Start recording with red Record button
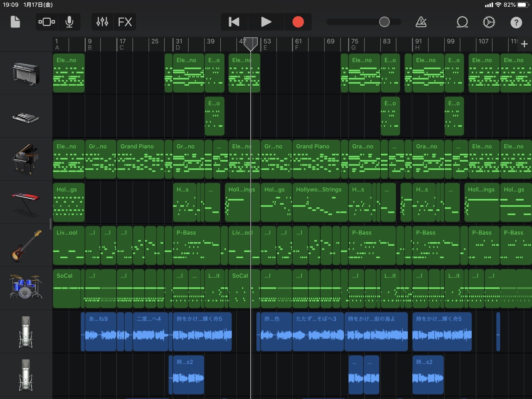The image size is (532, 399). 298,22
